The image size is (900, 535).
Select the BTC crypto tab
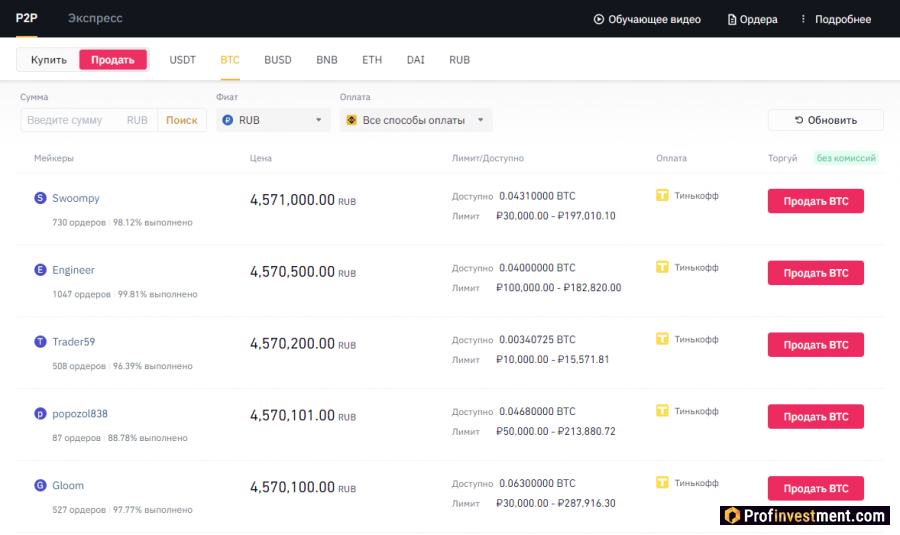coord(230,60)
